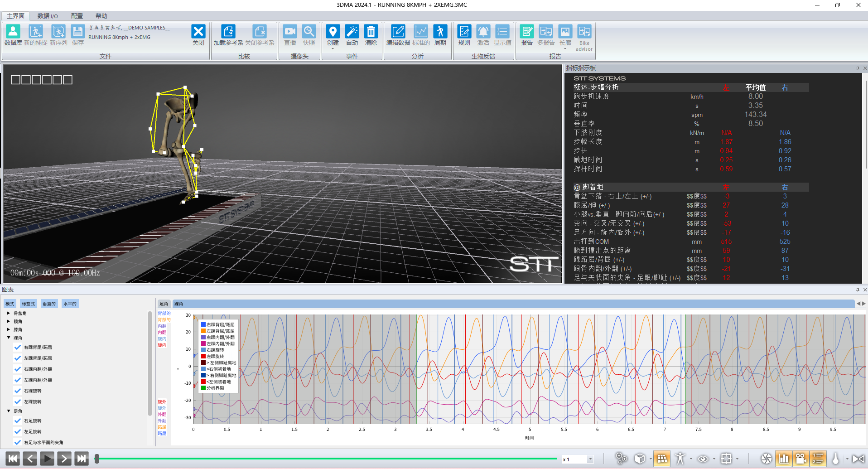The width and height of the screenshot is (868, 469).
Task: Open the 帮助 ribbon tab
Action: click(x=101, y=16)
